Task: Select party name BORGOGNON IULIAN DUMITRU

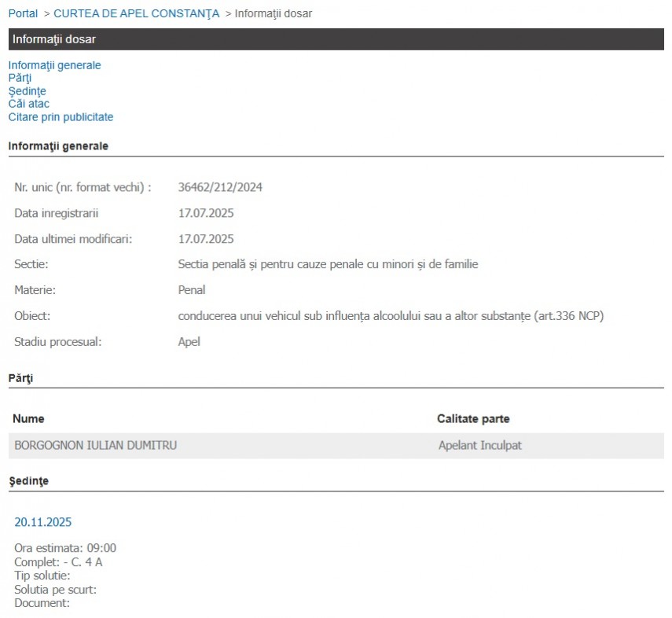Action: pos(96,446)
